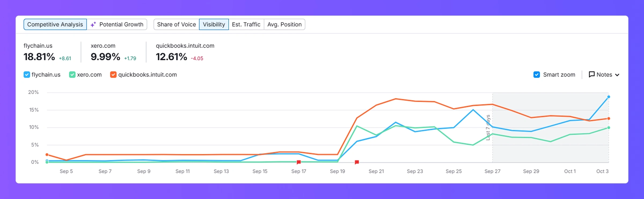Click the red note flag near Sep 17
Viewport: 644px width, 199px height.
(299, 162)
